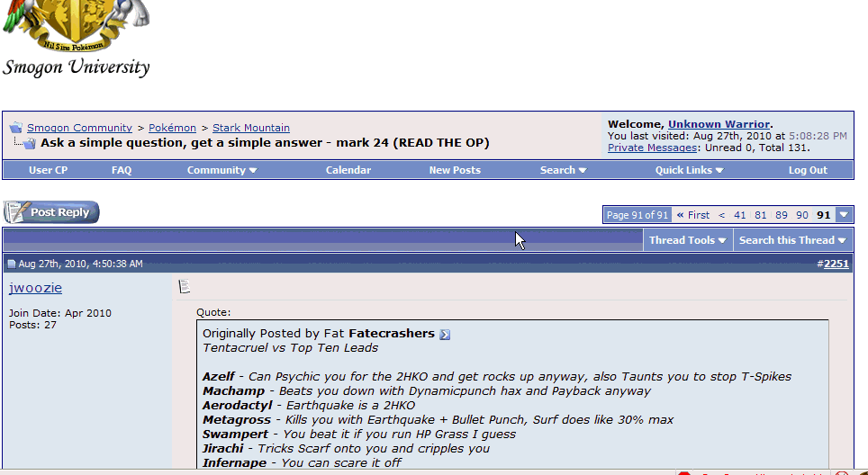868x475 pixels.
Task: Click the post timestamp Aug 27th, 2010, 4:50:38 AM
Action: (x=81, y=264)
